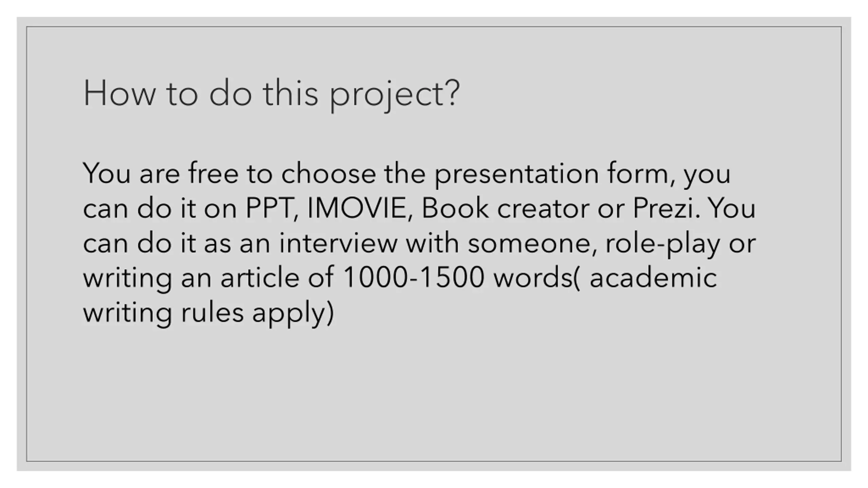Click the word "free" in the first body line

pyautogui.click(x=213, y=173)
